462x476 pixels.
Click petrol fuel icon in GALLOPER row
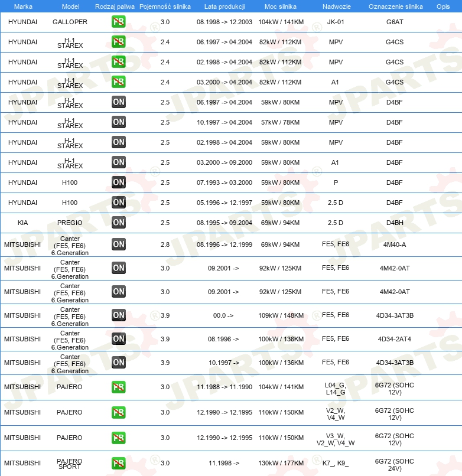click(x=119, y=21)
